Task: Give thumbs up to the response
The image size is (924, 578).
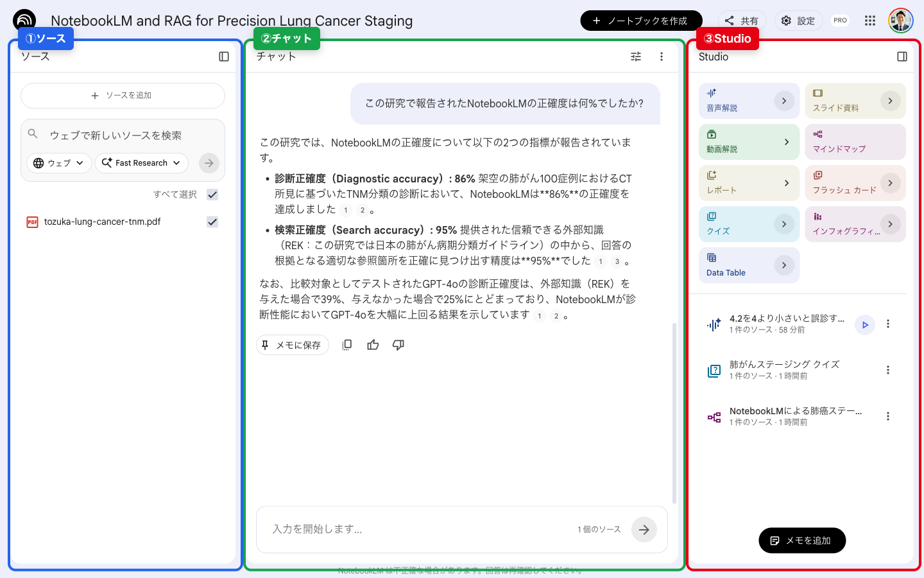Action: pos(373,345)
